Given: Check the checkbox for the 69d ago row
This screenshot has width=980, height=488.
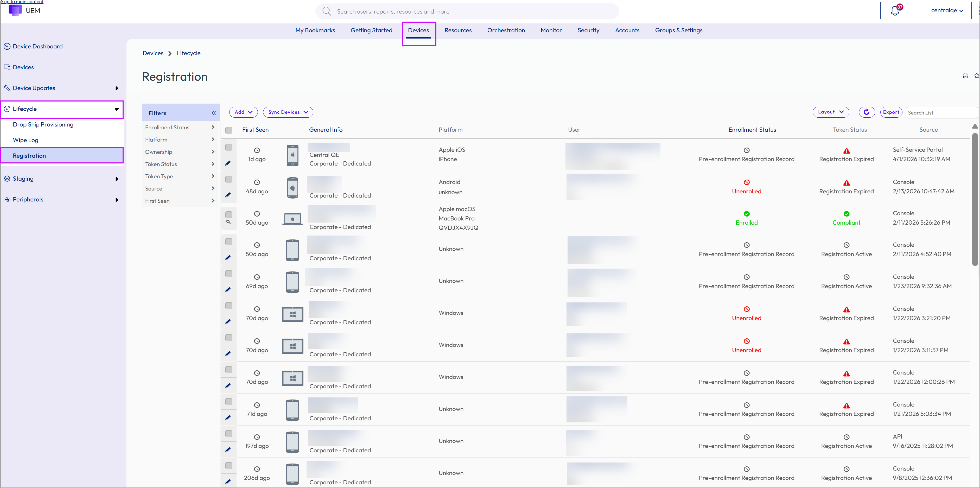Looking at the screenshot, I should (229, 274).
